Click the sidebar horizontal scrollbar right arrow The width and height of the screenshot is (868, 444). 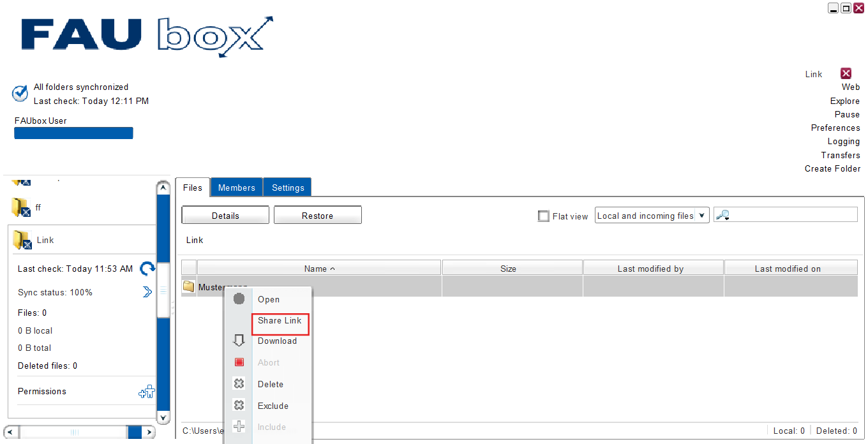(x=149, y=432)
